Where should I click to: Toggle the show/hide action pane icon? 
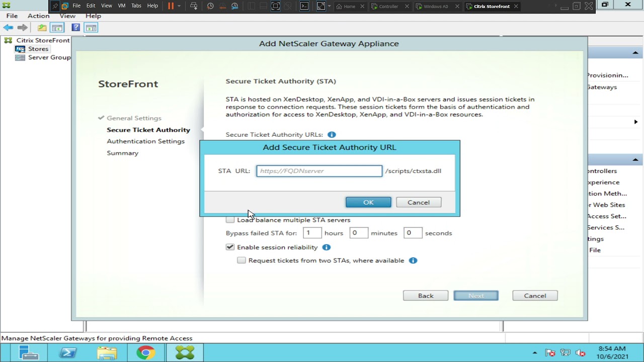91,28
